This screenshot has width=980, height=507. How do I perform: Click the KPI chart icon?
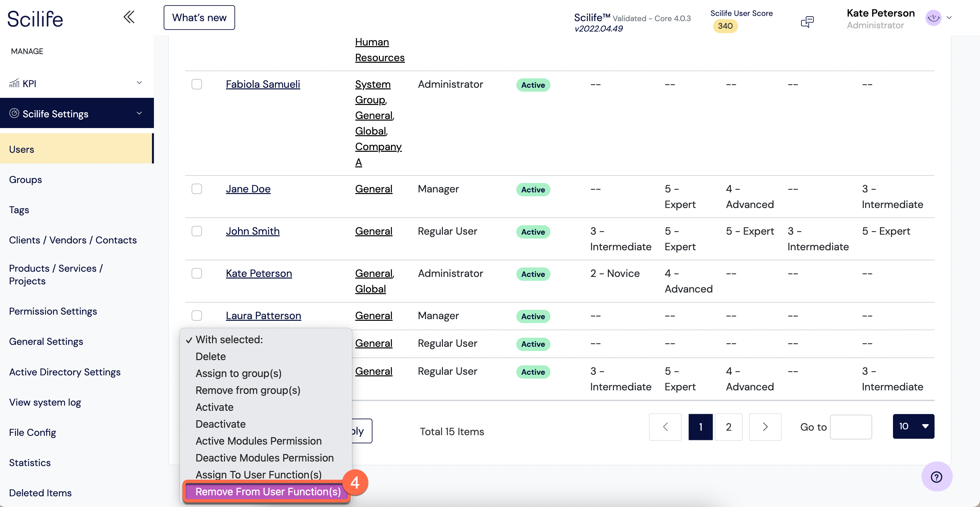coord(14,83)
